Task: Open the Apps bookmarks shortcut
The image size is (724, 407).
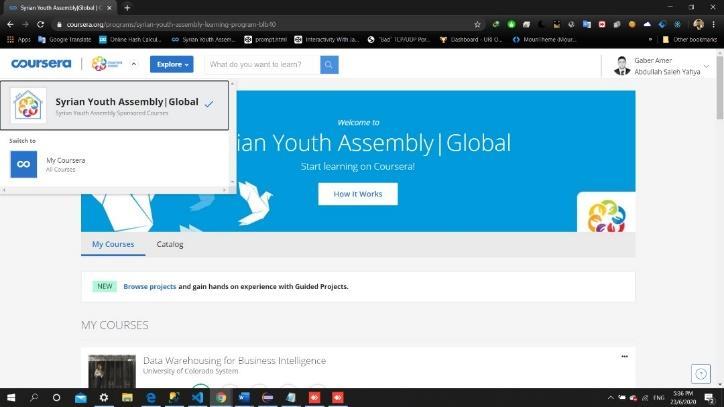Action: point(18,40)
